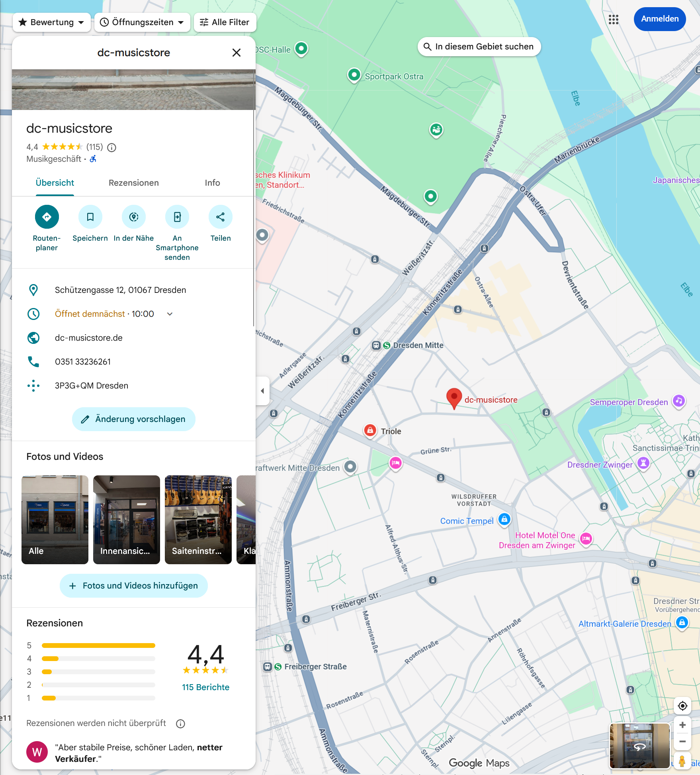Close the dc-musicstore panel
This screenshot has width=700, height=775.
coord(237,53)
